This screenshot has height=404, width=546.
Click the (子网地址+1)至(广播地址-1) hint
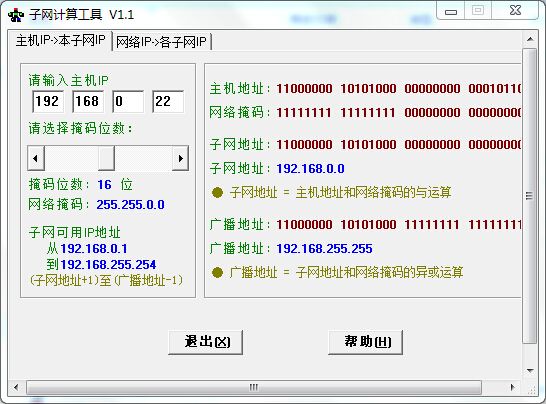pos(107,280)
